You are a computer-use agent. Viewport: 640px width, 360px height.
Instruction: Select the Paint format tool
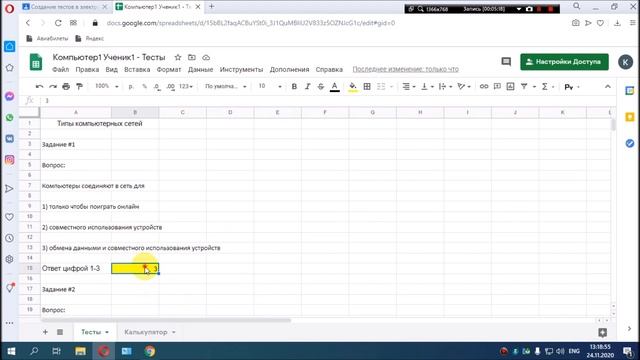point(80,87)
